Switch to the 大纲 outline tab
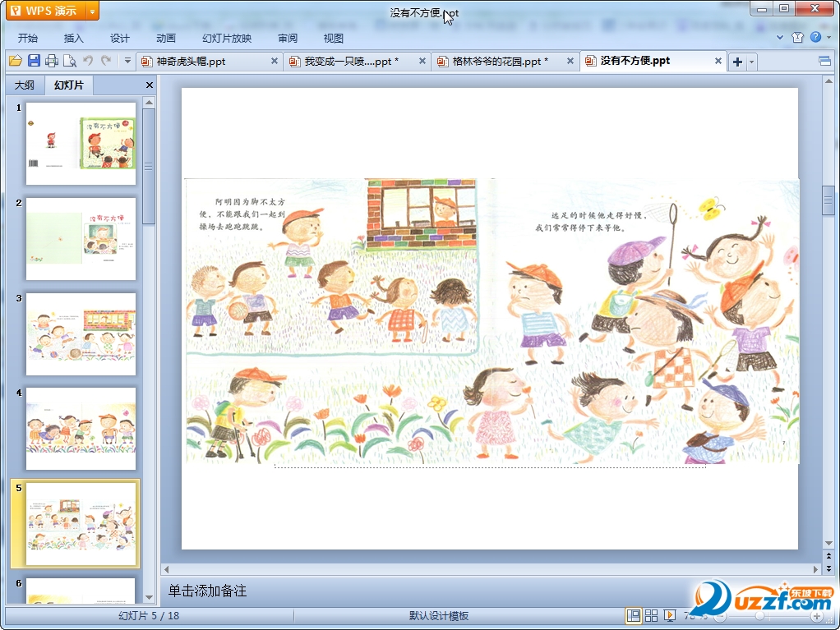Screen dimensions: 840x630 click(x=25, y=85)
